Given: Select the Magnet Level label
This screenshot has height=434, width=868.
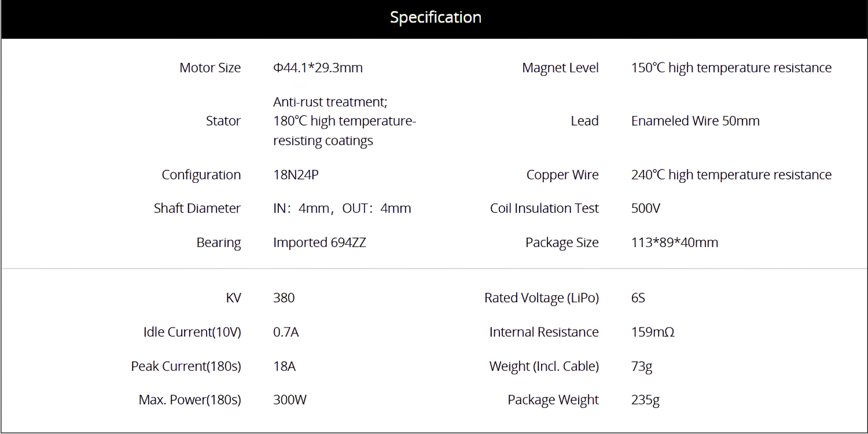Looking at the screenshot, I should click(x=560, y=68).
